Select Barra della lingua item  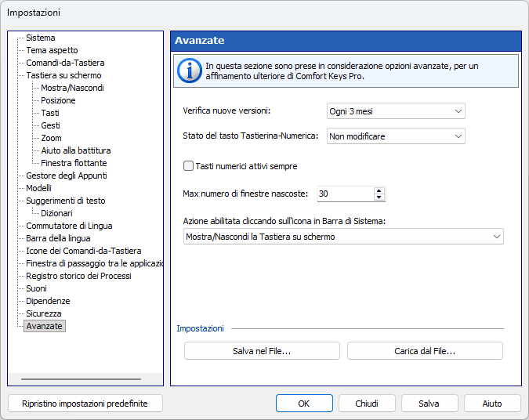coord(58,238)
